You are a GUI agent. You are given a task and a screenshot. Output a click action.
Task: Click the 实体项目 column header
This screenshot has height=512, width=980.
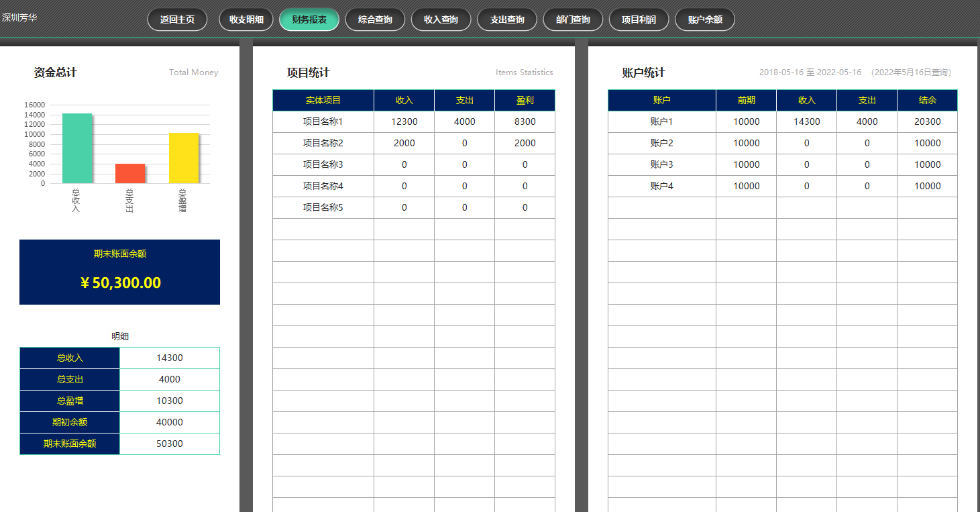coord(323,100)
